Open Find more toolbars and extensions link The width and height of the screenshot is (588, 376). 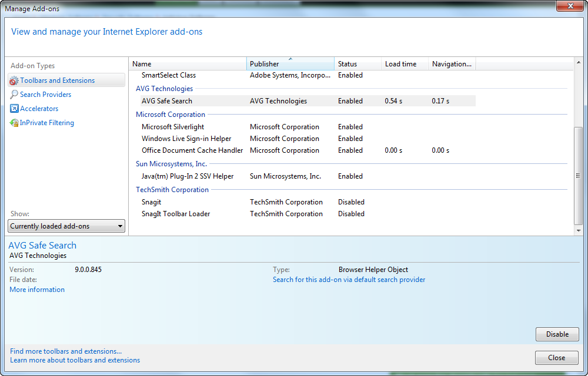click(x=66, y=351)
